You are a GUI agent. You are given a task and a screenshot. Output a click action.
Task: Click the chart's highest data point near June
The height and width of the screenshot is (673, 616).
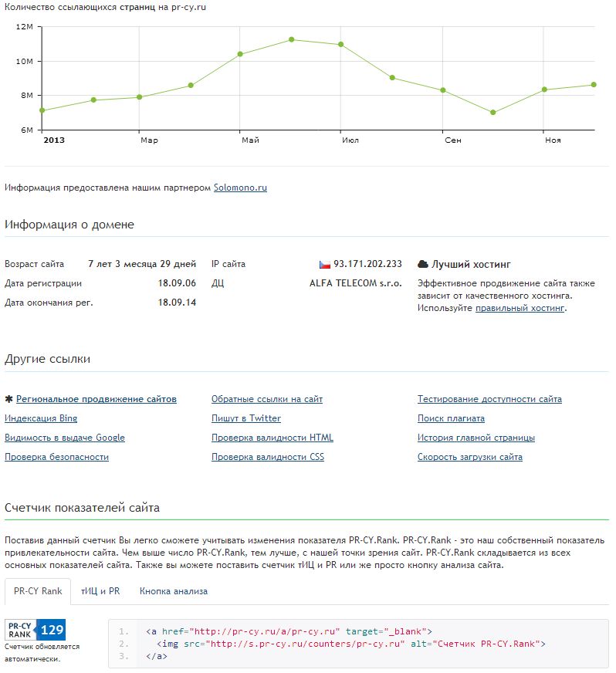click(291, 39)
